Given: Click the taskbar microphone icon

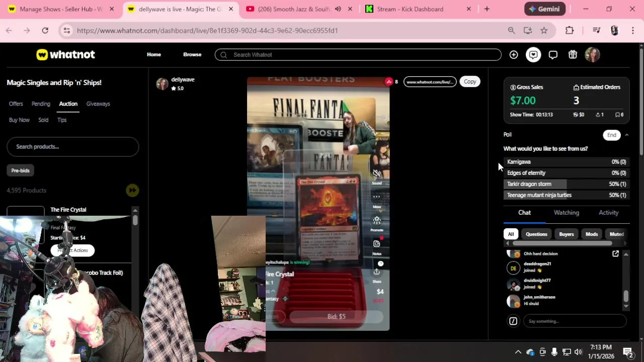Looking at the screenshot, I should click(554, 352).
